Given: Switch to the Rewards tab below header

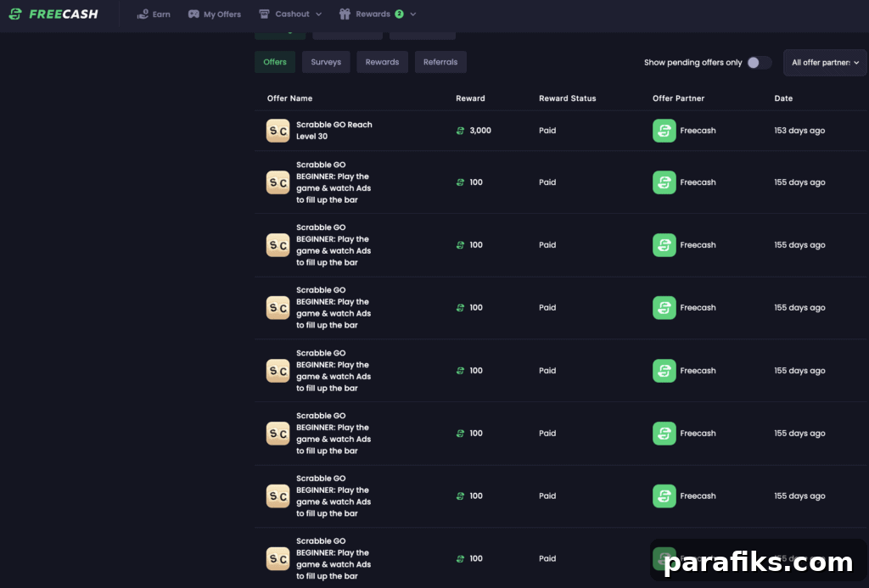Looking at the screenshot, I should [382, 62].
